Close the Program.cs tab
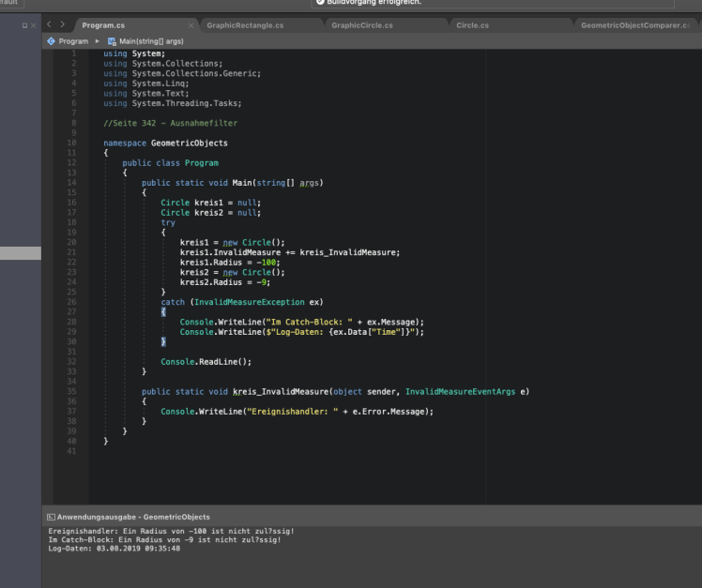 [191, 25]
